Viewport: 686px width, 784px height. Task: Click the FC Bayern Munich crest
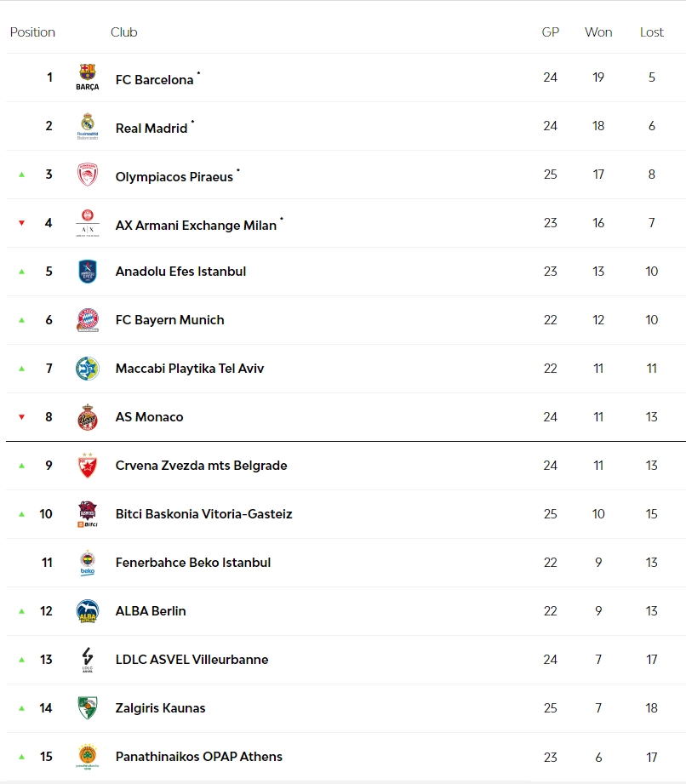pyautogui.click(x=88, y=320)
